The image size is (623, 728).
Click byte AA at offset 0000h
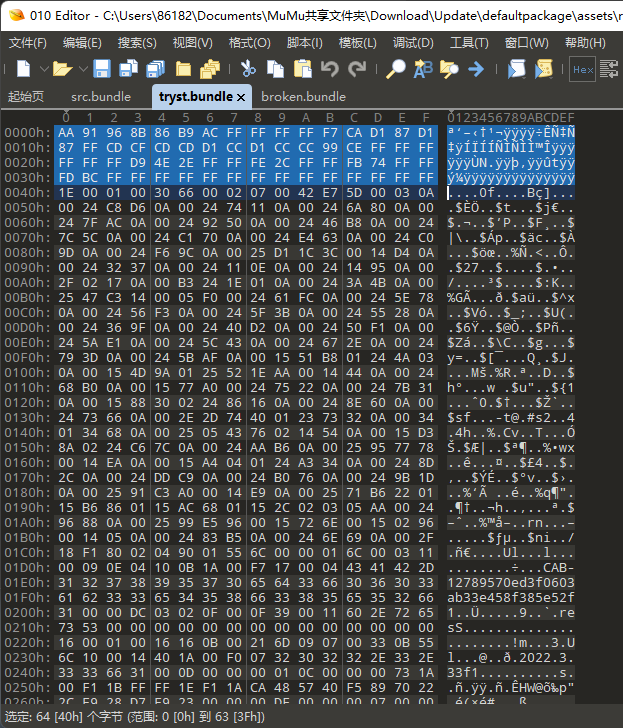tap(66, 133)
